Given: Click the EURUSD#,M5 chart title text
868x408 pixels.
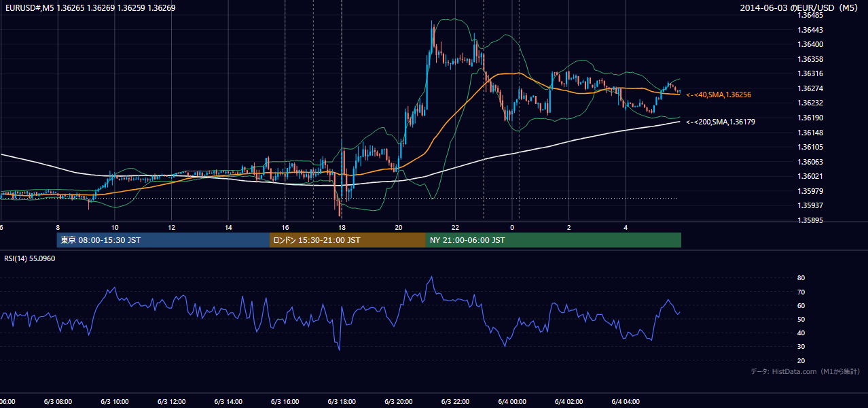Looking at the screenshot, I should (90, 8).
